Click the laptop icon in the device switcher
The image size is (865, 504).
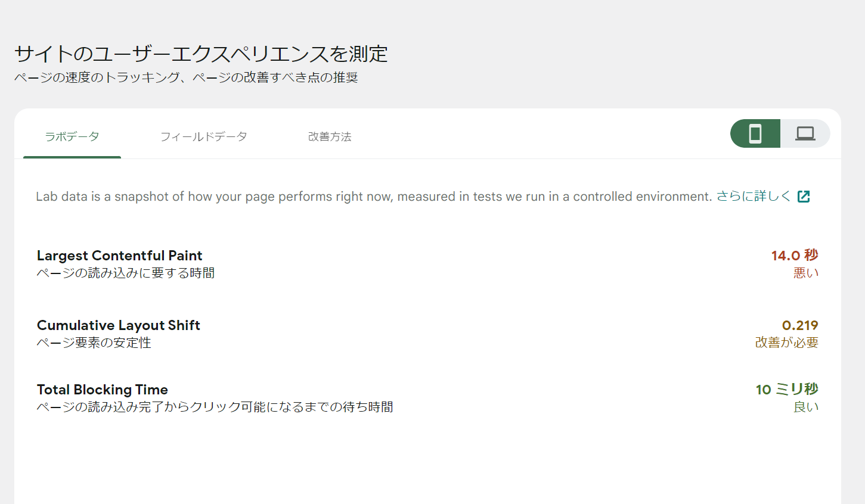pyautogui.click(x=805, y=133)
